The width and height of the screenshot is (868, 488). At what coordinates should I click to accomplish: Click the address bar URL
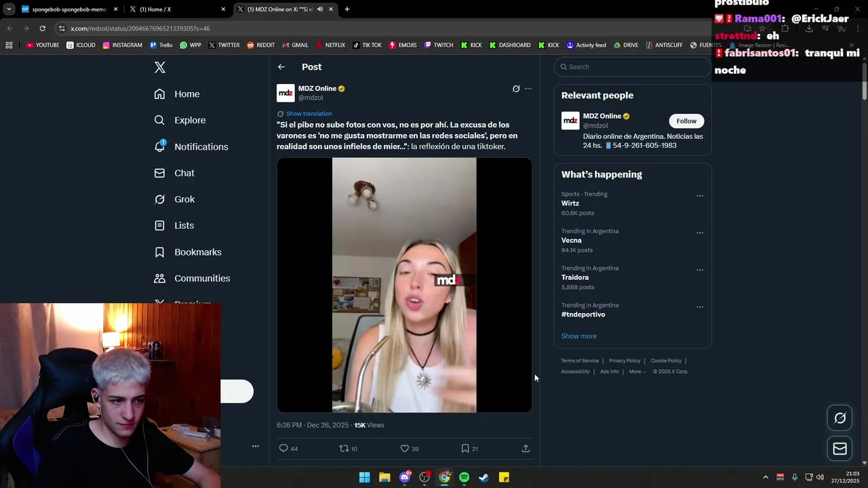pyautogui.click(x=140, y=28)
